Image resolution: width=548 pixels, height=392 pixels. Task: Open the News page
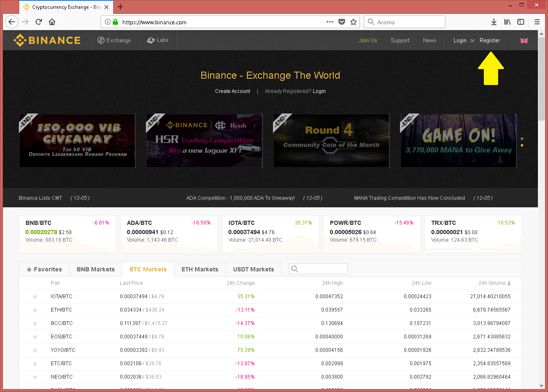pos(429,41)
